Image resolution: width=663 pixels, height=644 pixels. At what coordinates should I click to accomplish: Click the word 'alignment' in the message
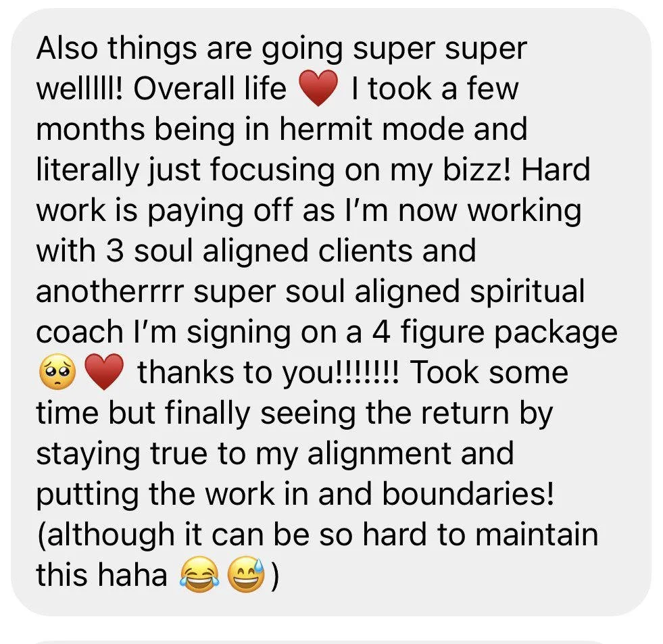tap(380, 453)
